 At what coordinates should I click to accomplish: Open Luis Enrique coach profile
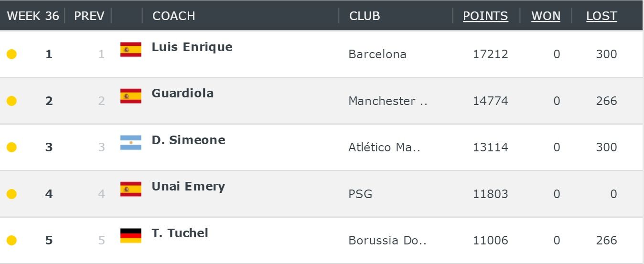[192, 47]
